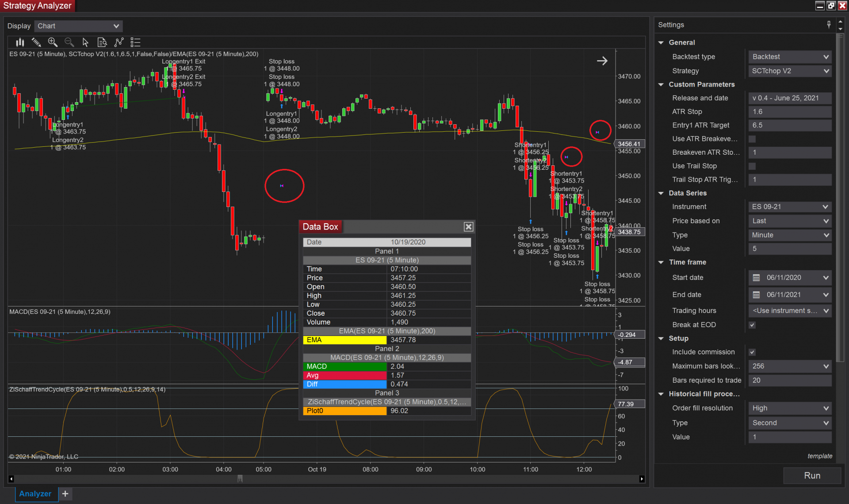Collapse the Custom Parameters section
Image resolution: width=849 pixels, height=504 pixels.
(661, 84)
